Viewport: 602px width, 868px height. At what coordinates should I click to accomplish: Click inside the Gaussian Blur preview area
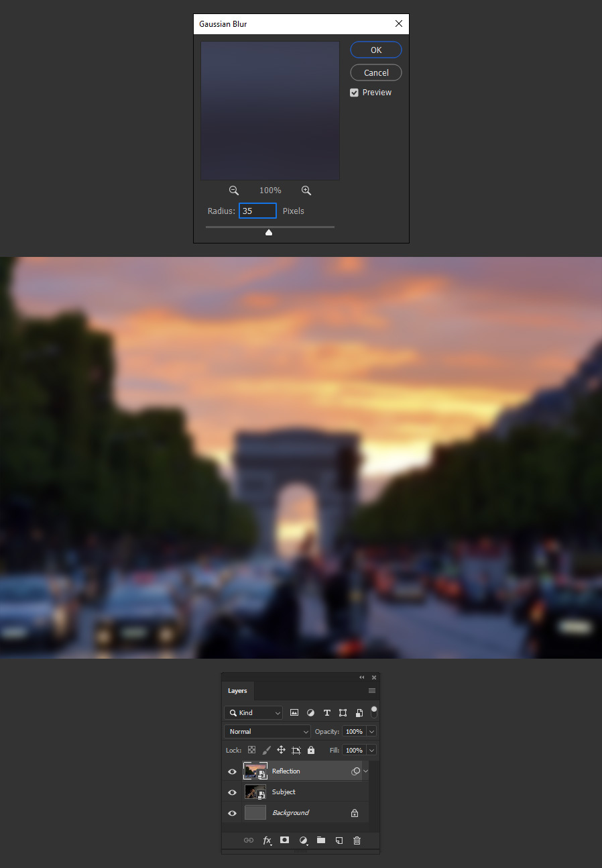coord(270,111)
